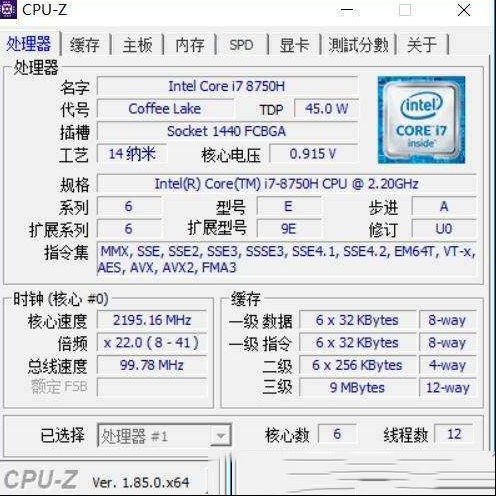496x496 pixels.
Task: Click the CPU-Z logo at bottom left
Action: pos(41,480)
